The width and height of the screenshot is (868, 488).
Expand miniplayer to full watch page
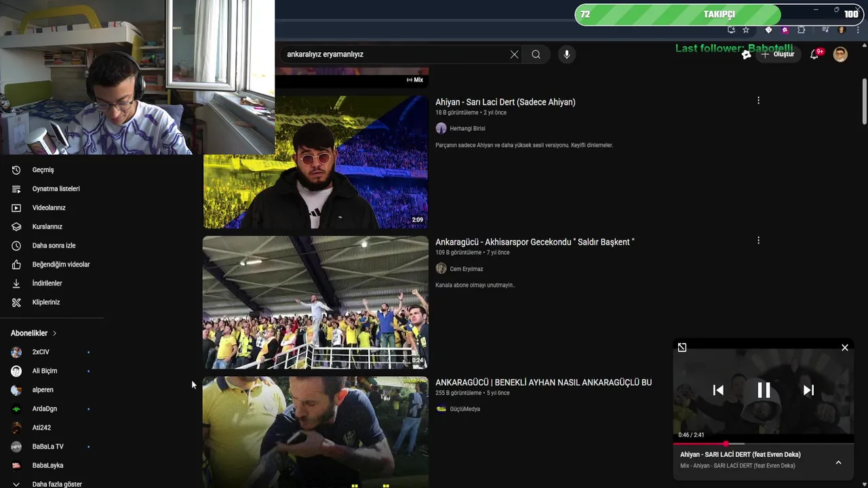pos(682,348)
